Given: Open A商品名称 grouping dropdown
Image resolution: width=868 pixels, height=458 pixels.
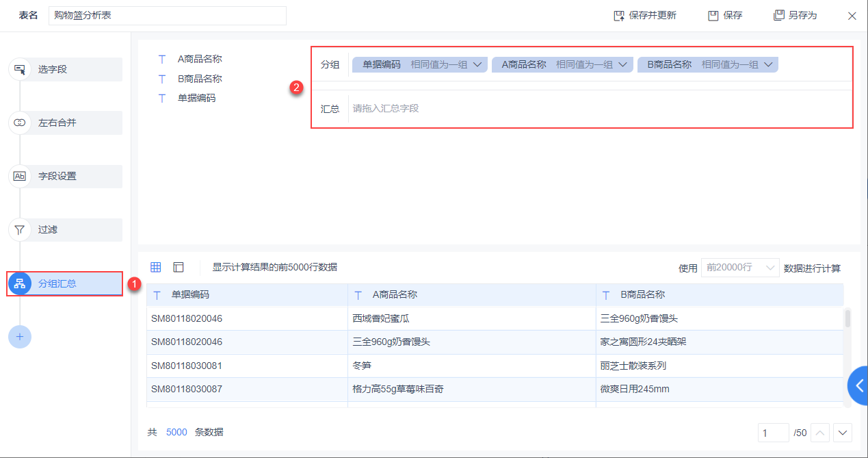Looking at the screenshot, I should click(622, 64).
